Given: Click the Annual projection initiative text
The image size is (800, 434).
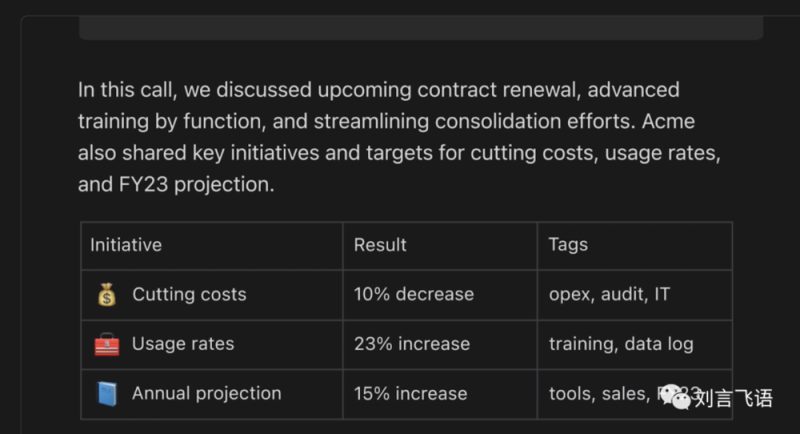Looking at the screenshot, I should click(x=206, y=394).
